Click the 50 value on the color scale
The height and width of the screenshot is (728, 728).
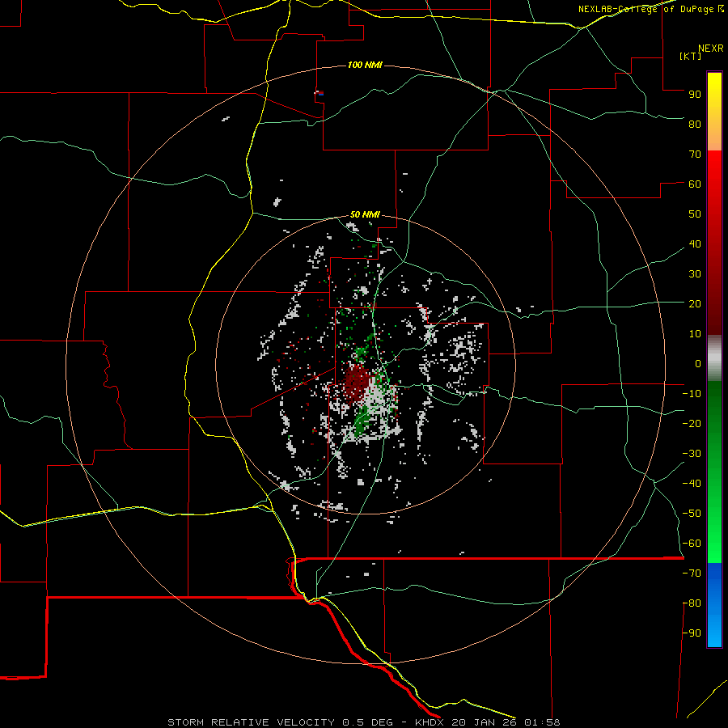(695, 214)
